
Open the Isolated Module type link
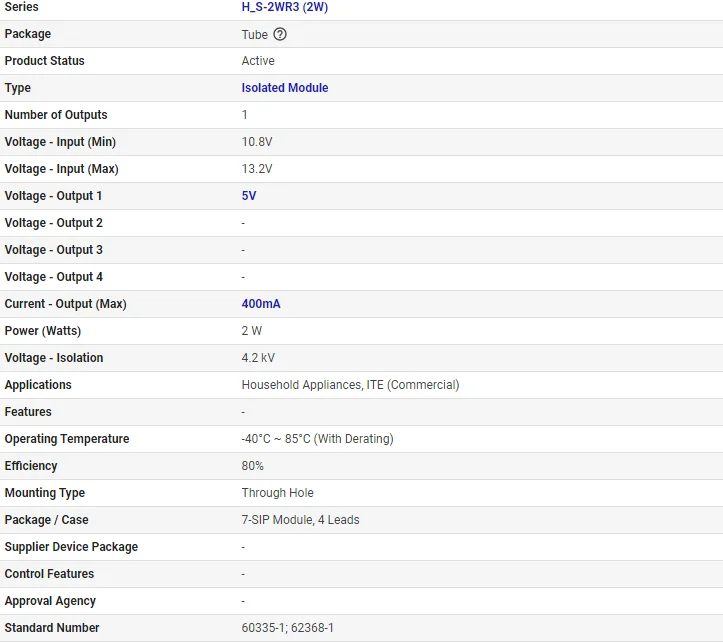pyautogui.click(x=285, y=88)
